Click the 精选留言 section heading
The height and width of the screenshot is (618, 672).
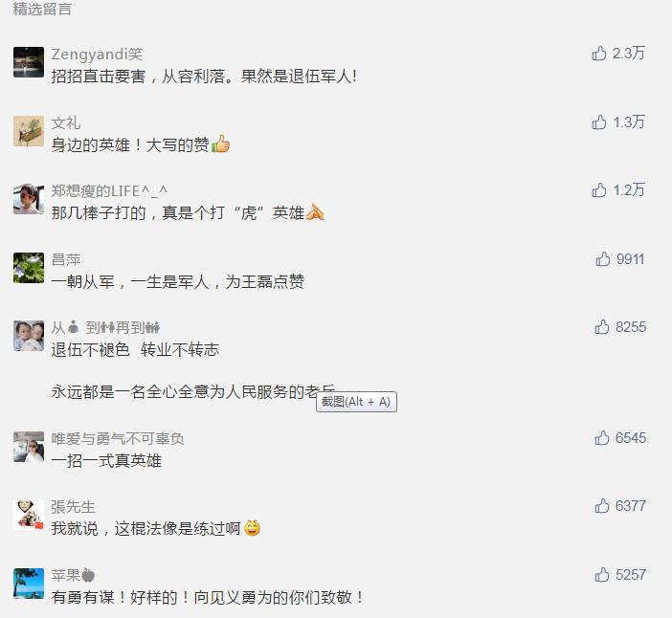coord(42,9)
